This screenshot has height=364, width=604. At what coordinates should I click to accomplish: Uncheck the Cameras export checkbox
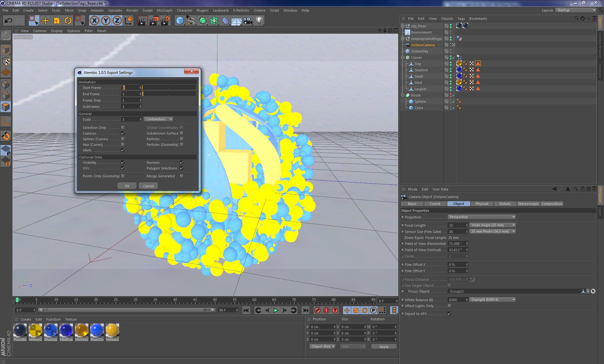pos(123,133)
